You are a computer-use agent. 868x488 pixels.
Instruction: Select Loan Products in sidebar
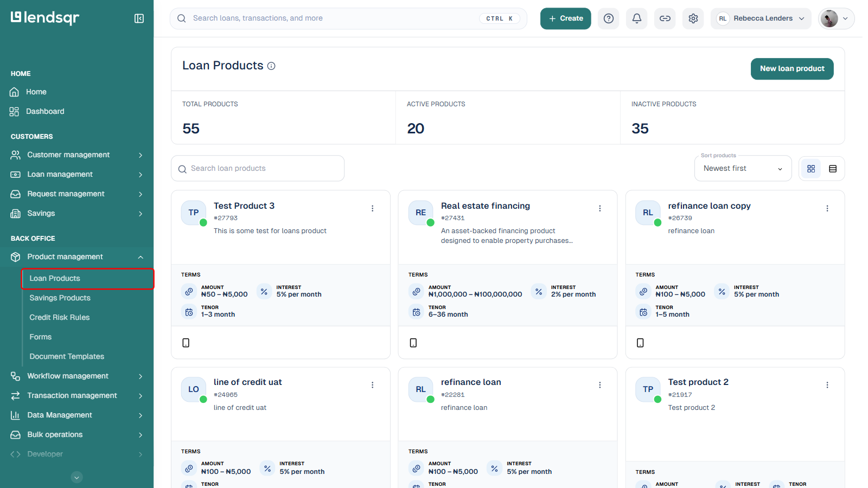88,279
